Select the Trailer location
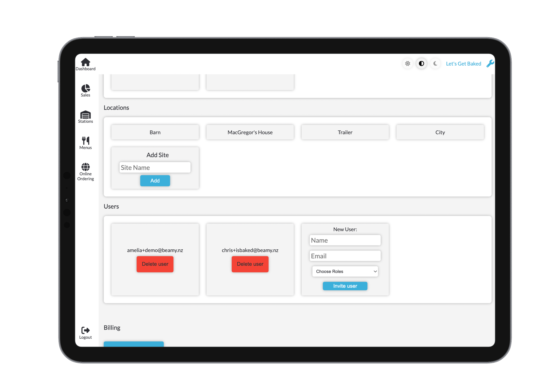 (x=345, y=132)
